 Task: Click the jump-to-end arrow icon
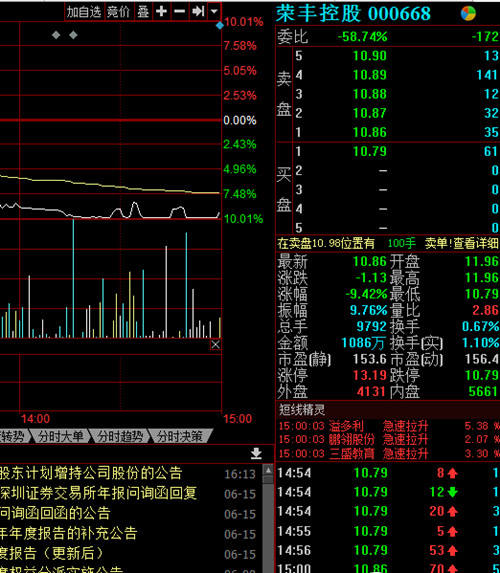pyautogui.click(x=198, y=12)
